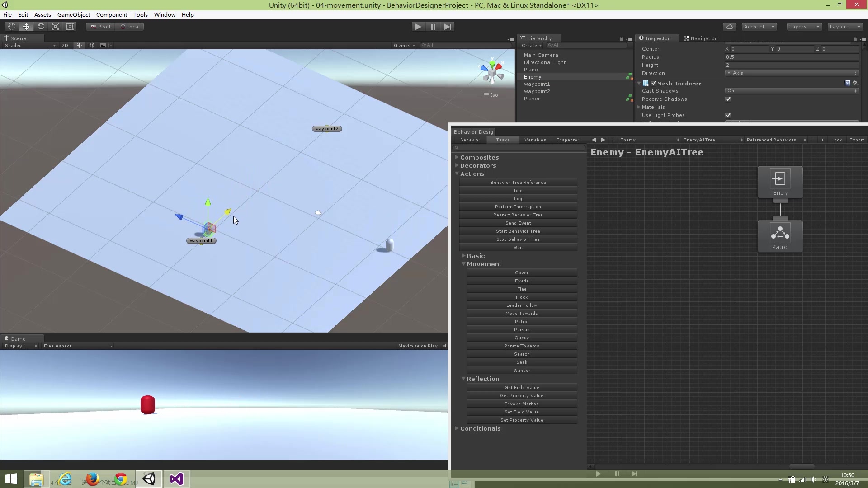868x488 pixels.
Task: Switch to the Variables tab
Action: point(535,140)
